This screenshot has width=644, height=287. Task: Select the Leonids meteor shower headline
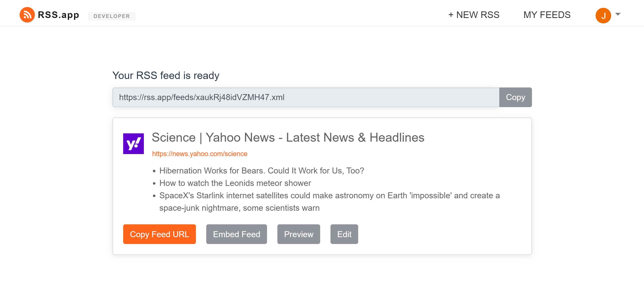235,183
